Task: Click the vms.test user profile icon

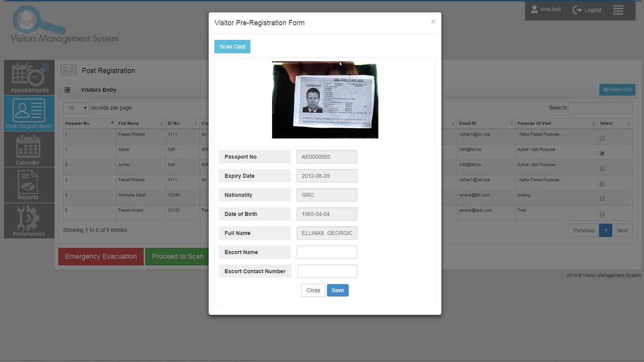Action: coord(534,9)
